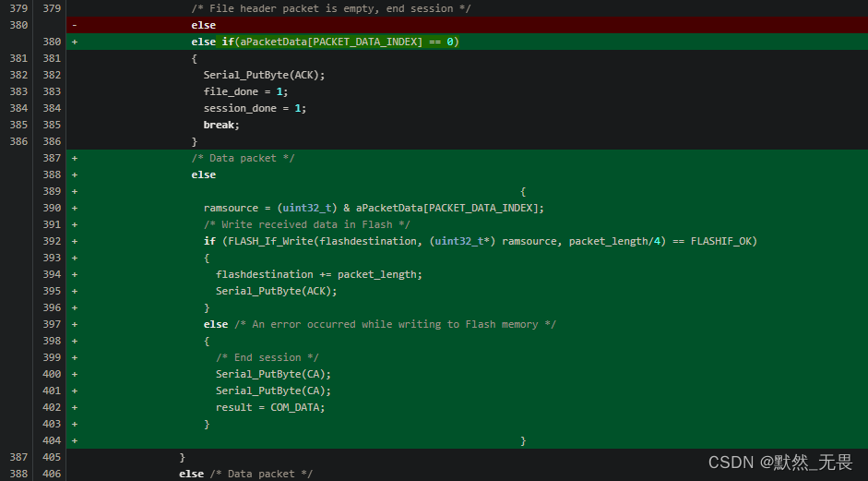Click the 'if (FLASH_If_Write(flashdestination...' line
The width and height of the screenshot is (868, 481).
(481, 241)
